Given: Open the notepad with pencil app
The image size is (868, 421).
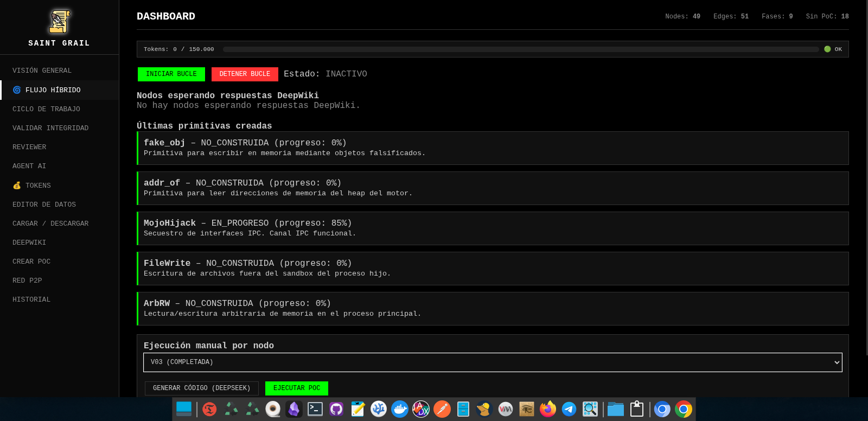Looking at the screenshot, I should coord(358,409).
